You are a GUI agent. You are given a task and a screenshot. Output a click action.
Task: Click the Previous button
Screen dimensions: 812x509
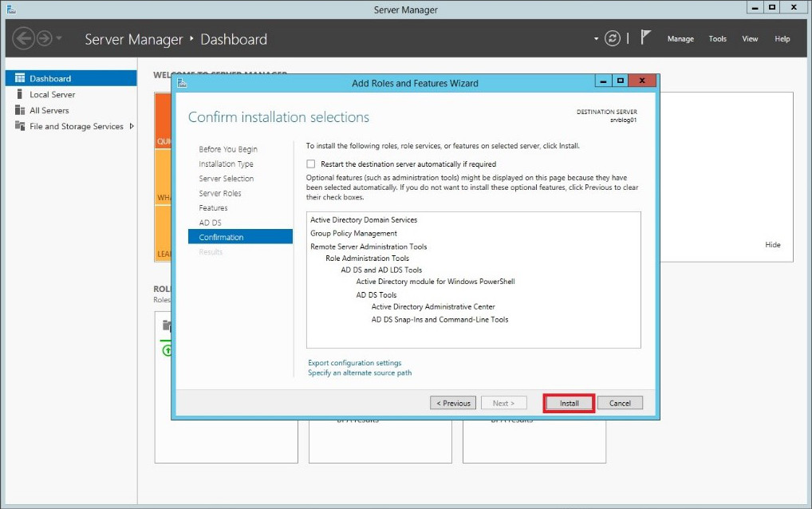pos(453,403)
